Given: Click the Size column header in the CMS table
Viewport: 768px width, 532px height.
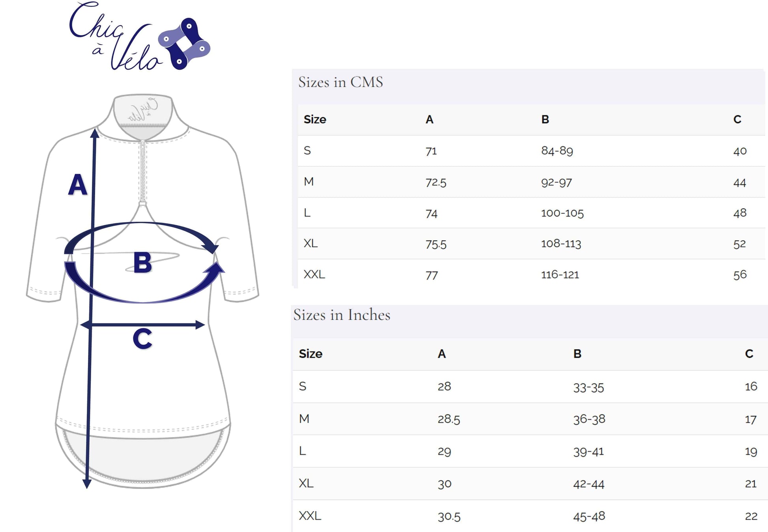Looking at the screenshot, I should pyautogui.click(x=315, y=119).
